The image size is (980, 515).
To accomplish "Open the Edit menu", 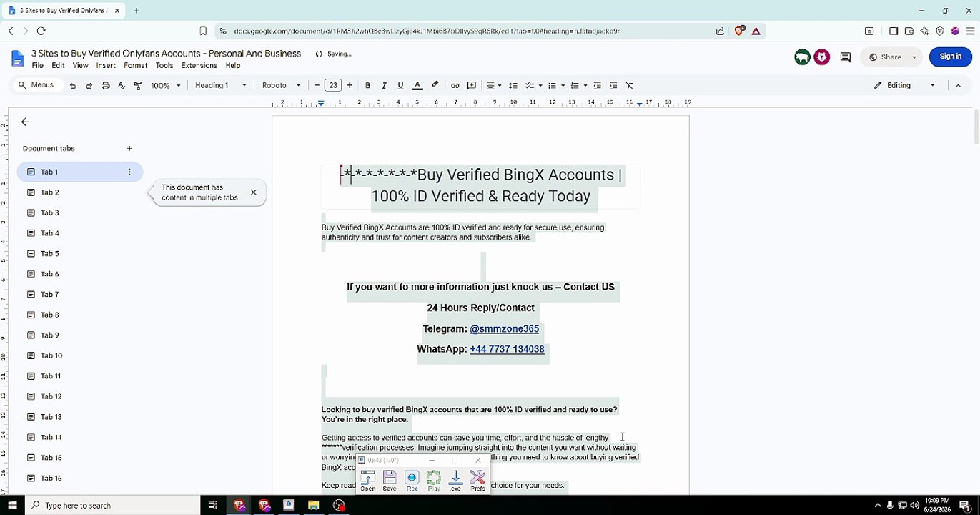I will [59, 66].
